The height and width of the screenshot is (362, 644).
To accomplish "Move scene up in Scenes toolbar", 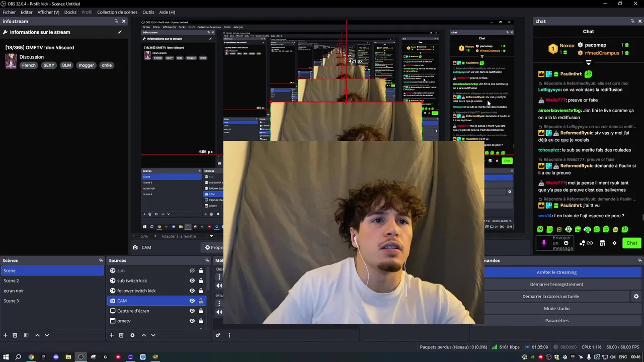I will 37,335.
